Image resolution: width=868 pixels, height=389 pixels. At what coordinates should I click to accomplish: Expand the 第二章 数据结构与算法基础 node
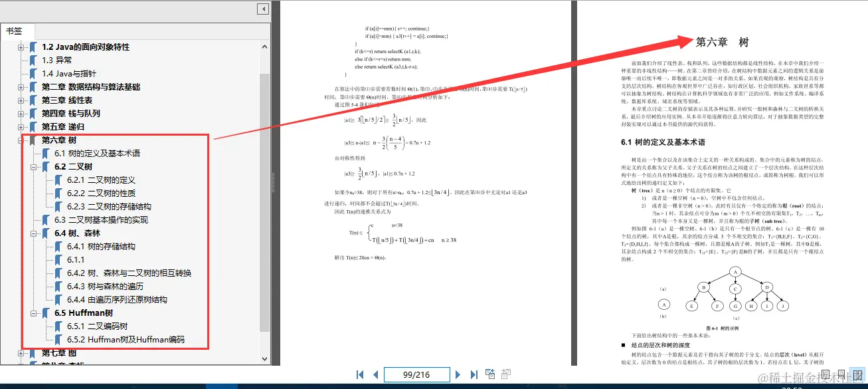(x=21, y=87)
